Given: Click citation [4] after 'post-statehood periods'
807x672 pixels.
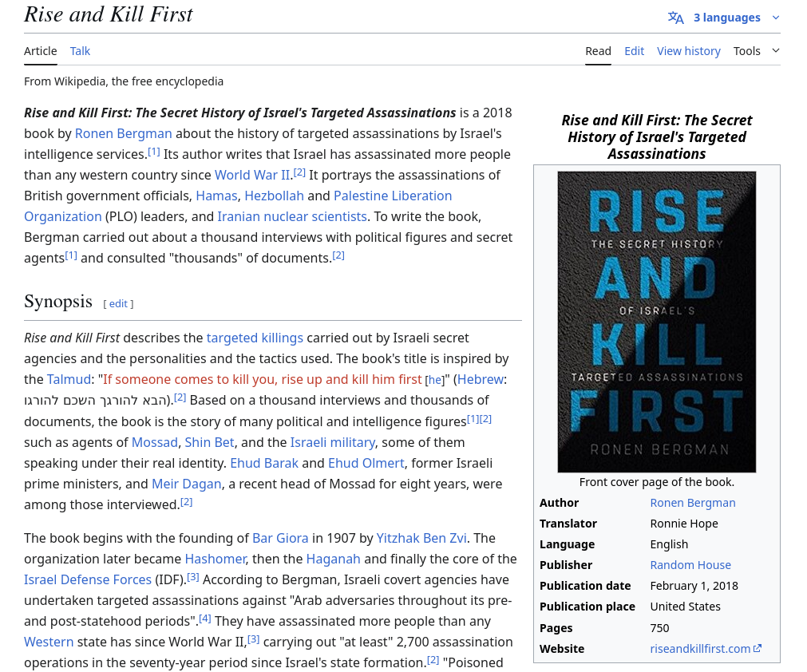Looking at the screenshot, I should [205, 619].
